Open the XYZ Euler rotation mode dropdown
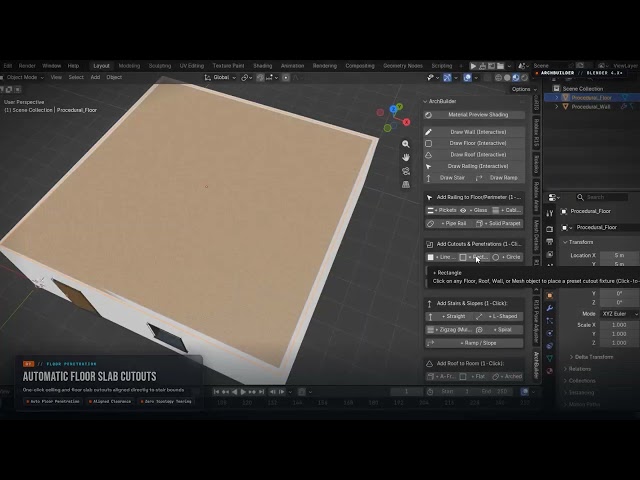640x480 pixels. click(619, 314)
